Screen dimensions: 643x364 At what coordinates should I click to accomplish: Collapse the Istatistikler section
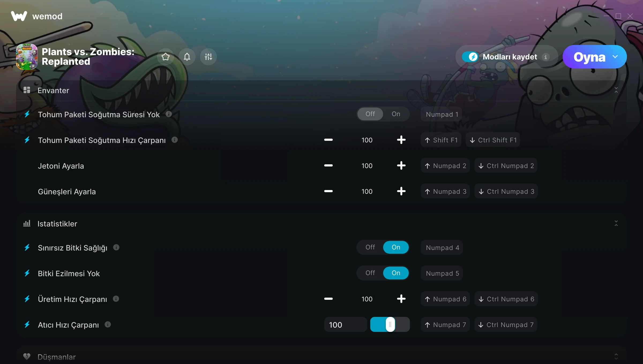coord(616,223)
